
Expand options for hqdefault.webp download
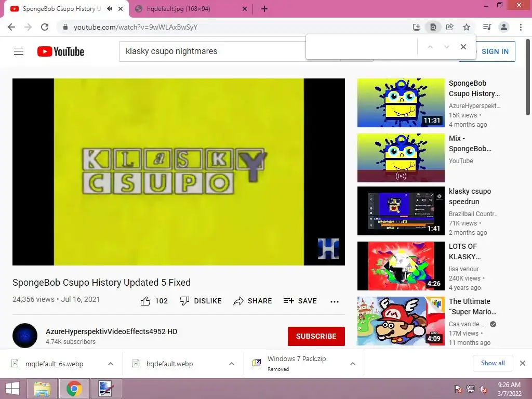pos(232,364)
